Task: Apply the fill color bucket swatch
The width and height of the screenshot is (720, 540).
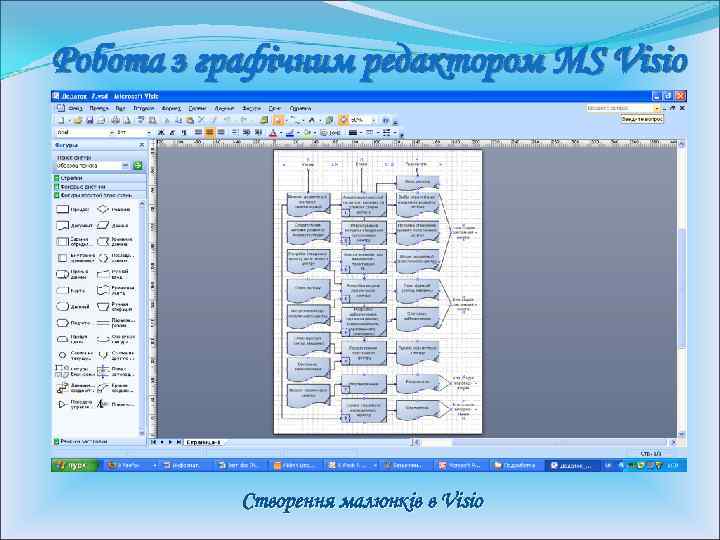Action: [x=307, y=133]
